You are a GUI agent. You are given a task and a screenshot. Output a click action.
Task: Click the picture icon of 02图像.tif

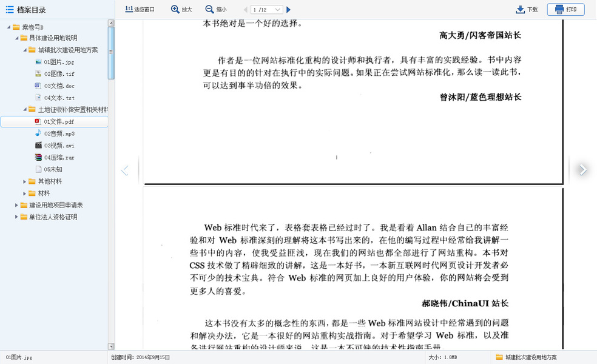click(38, 73)
